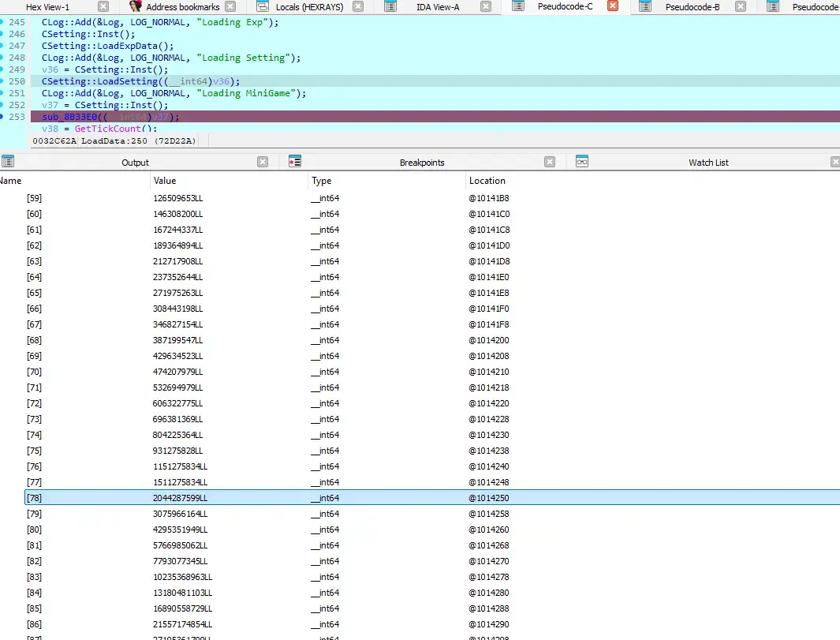Screen dimensions: 840x640
Task: Sort by the Name column header
Action: (11, 181)
